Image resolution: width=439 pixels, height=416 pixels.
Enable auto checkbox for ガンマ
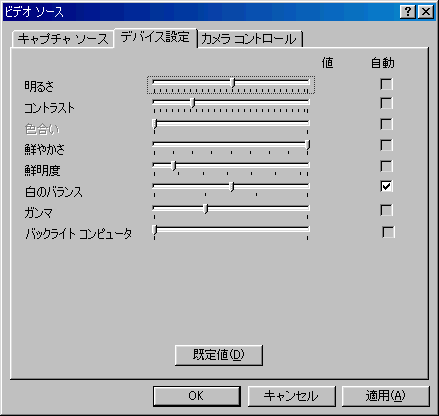pos(386,210)
